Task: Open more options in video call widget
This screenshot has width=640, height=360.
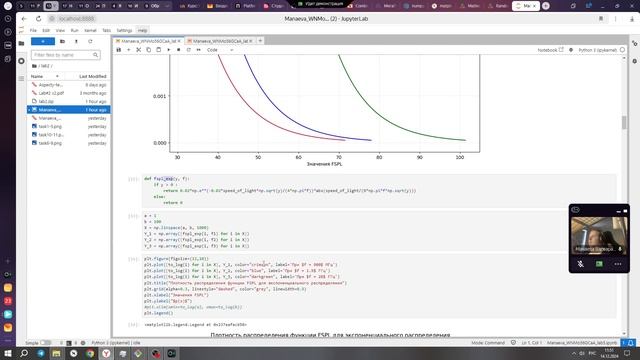Action: (618, 264)
